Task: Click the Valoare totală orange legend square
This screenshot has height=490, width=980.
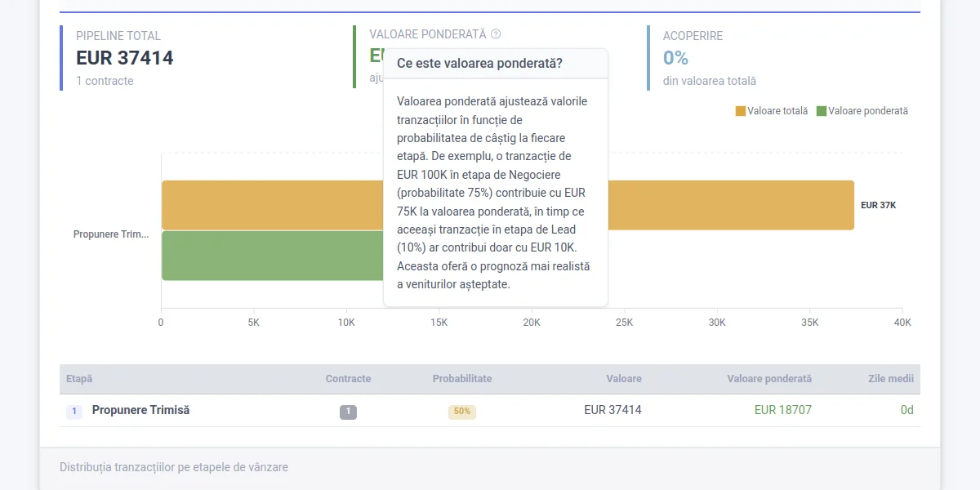Action: (x=740, y=110)
